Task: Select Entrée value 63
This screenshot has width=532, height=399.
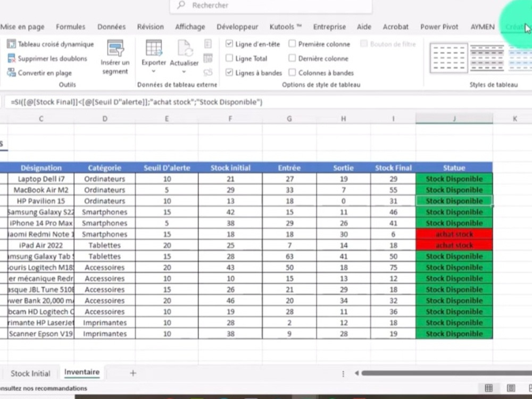Action: coord(289,256)
